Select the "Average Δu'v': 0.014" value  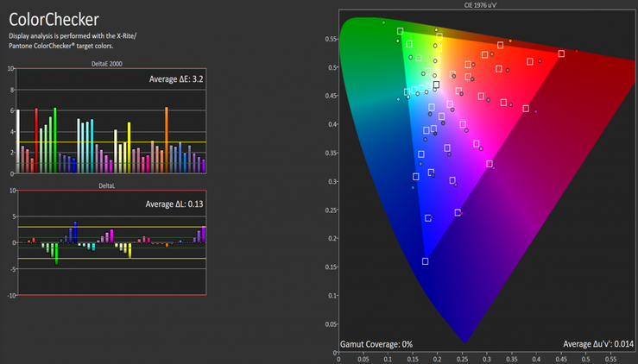[x=598, y=344]
